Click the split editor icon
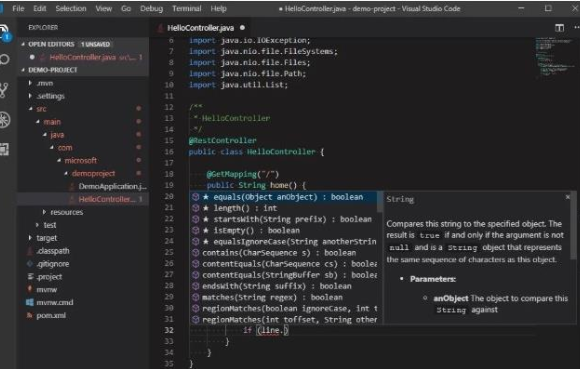The height and width of the screenshot is (369, 580). point(559,28)
